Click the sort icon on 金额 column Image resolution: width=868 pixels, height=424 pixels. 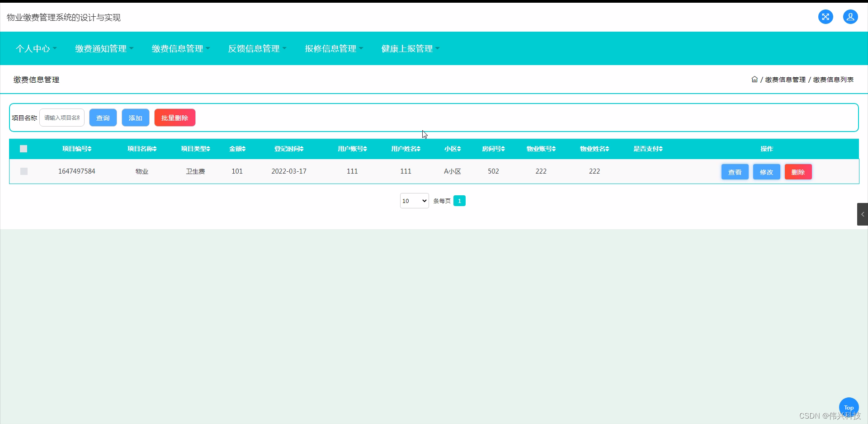pyautogui.click(x=244, y=149)
